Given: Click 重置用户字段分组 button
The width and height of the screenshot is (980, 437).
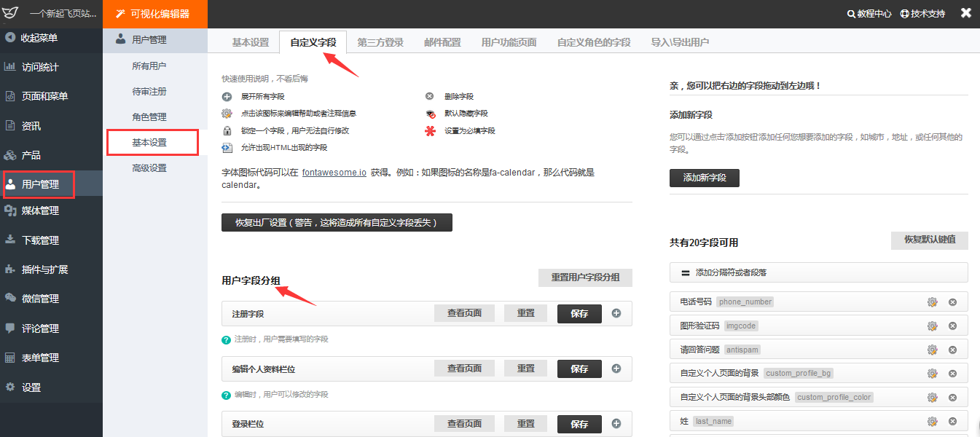Looking at the screenshot, I should click(585, 277).
